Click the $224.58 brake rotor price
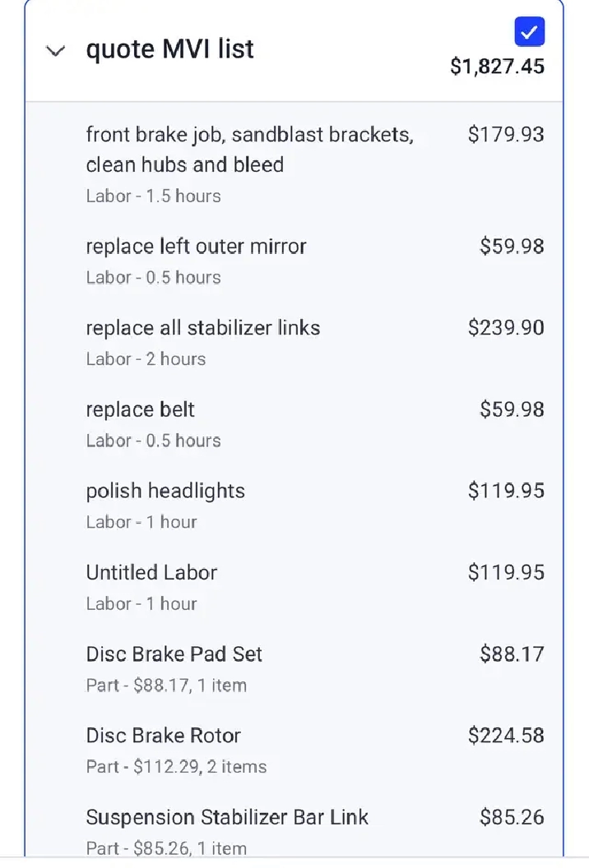Image resolution: width=589 pixels, height=868 pixels. 506,736
